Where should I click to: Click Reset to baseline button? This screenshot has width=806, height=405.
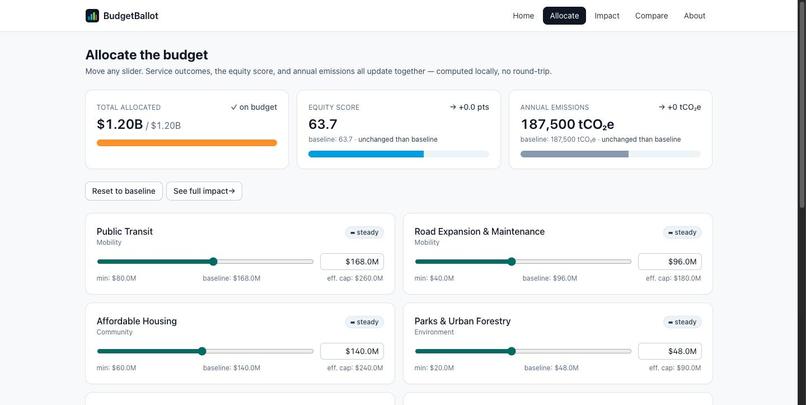point(124,191)
